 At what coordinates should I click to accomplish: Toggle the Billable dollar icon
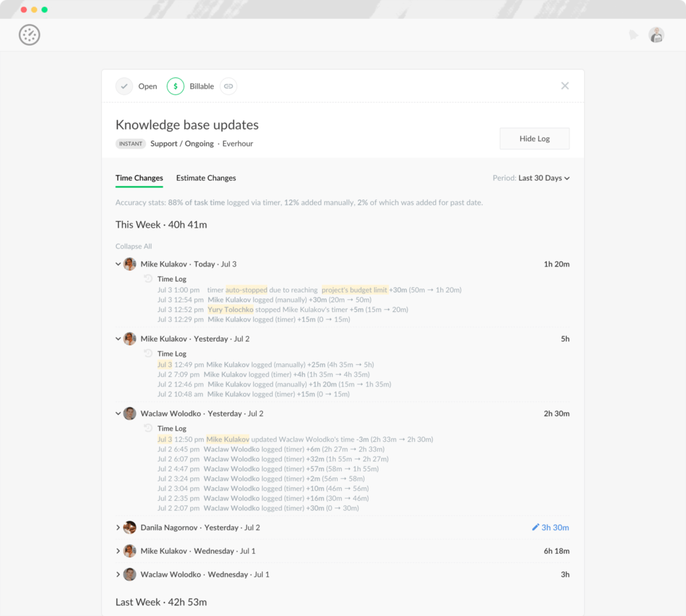[175, 86]
